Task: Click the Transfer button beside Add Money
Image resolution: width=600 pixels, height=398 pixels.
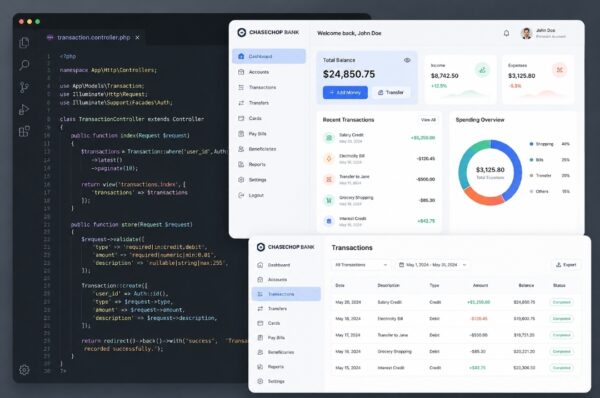Action: pos(391,92)
